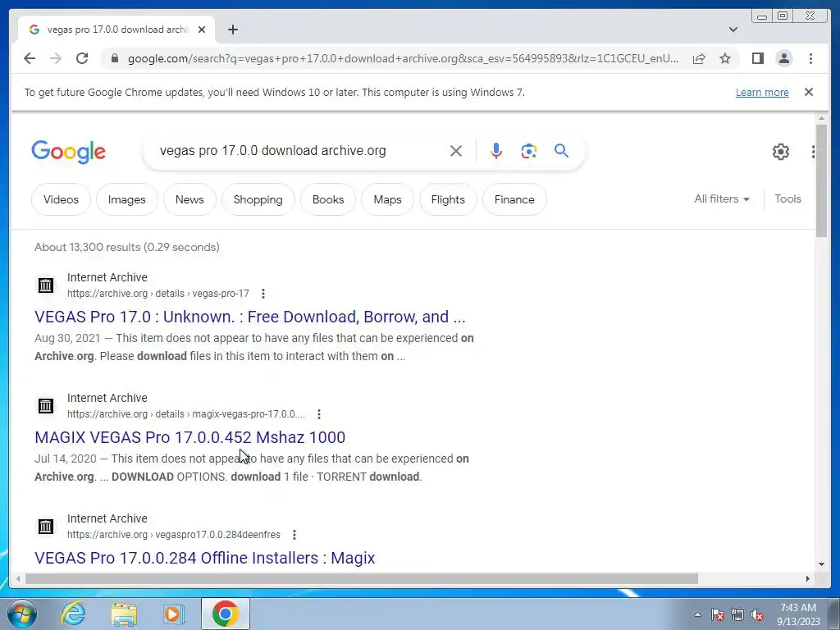The width and height of the screenshot is (840, 630).
Task: Open Chrome side panel
Action: [757, 58]
